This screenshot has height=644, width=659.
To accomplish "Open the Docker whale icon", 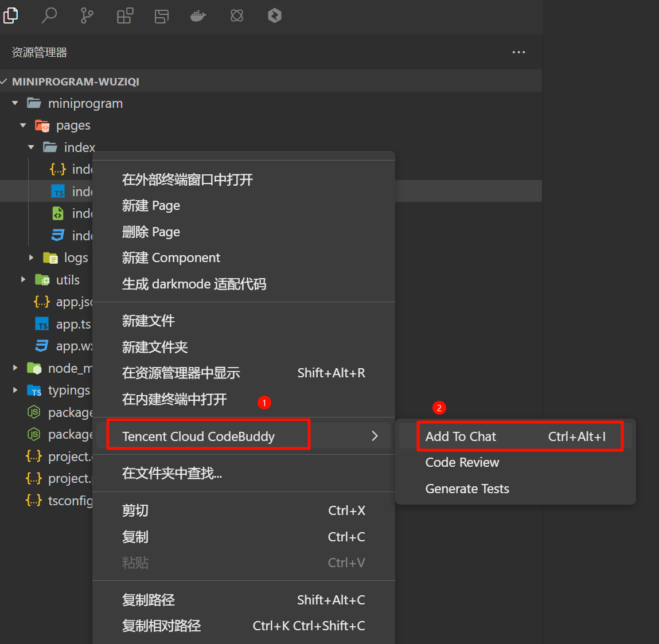I will pyautogui.click(x=198, y=15).
